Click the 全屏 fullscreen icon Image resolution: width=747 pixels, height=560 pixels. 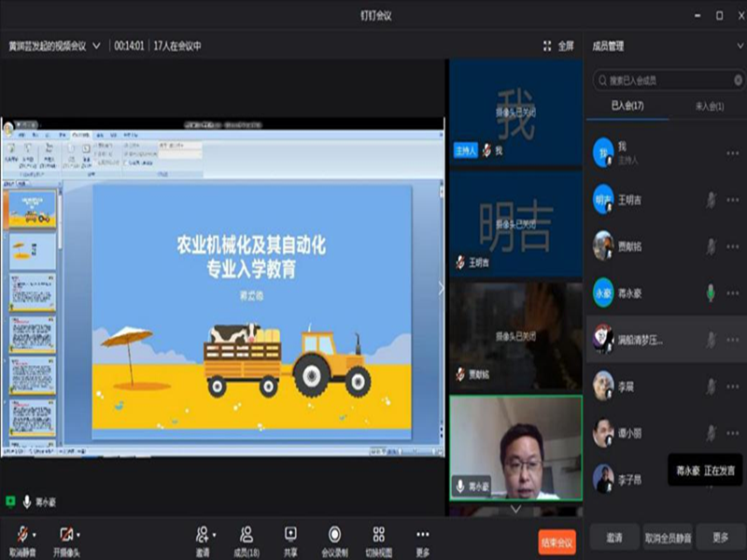point(548,46)
